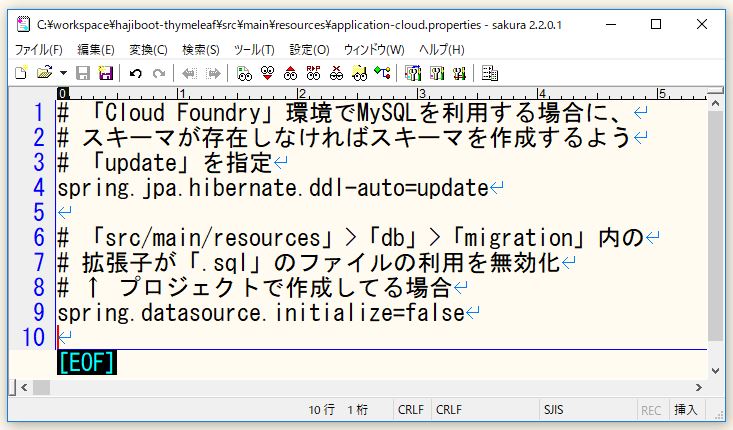Click the horizontal scrollbar thumb

coord(41,387)
